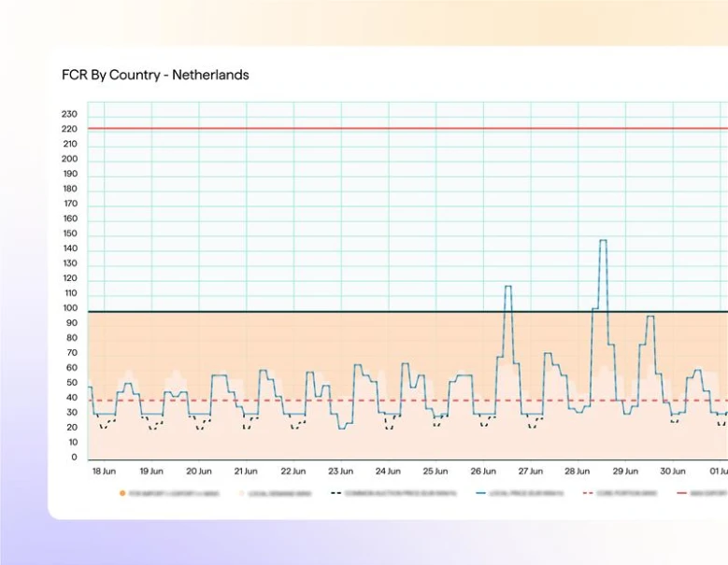Screen dimensions: 728x565
Task: Click the '10' y-axis label
Action: pyautogui.click(x=73, y=442)
